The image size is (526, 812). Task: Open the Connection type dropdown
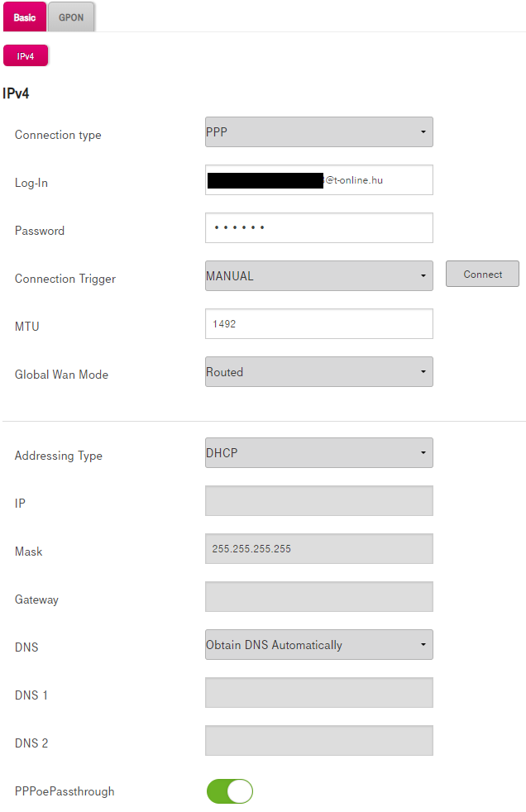pos(318,131)
